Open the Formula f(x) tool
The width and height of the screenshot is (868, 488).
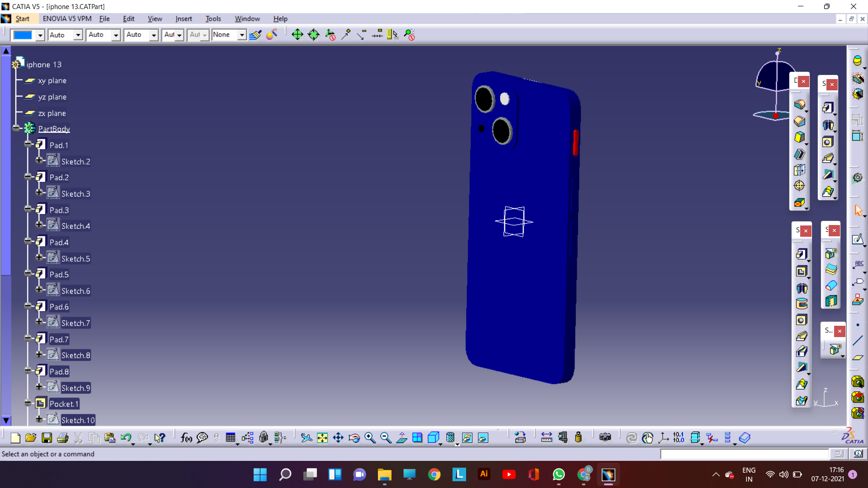click(x=186, y=437)
